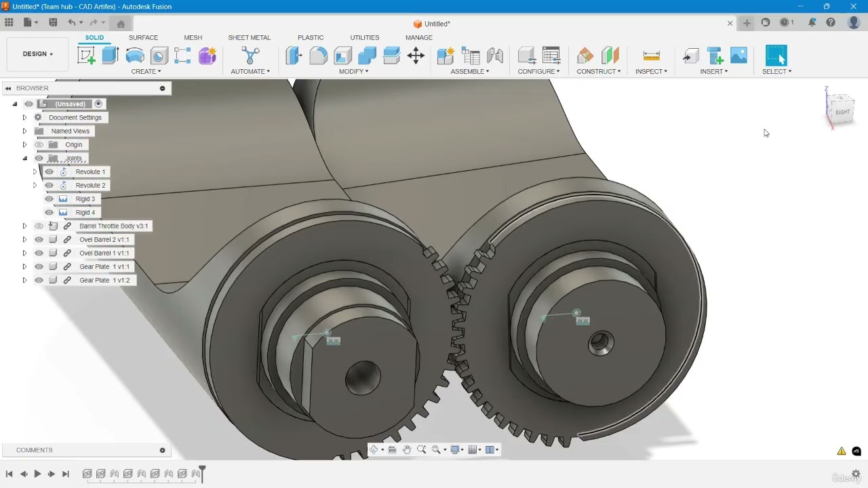Show the Barrel Throttle Body v3:1 component
This screenshot has width=868, height=488.
39,226
